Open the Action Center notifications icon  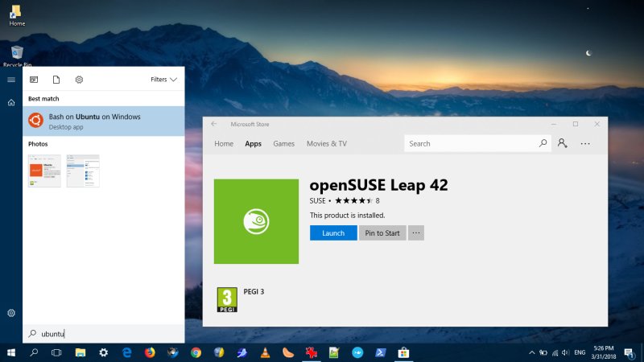629,352
